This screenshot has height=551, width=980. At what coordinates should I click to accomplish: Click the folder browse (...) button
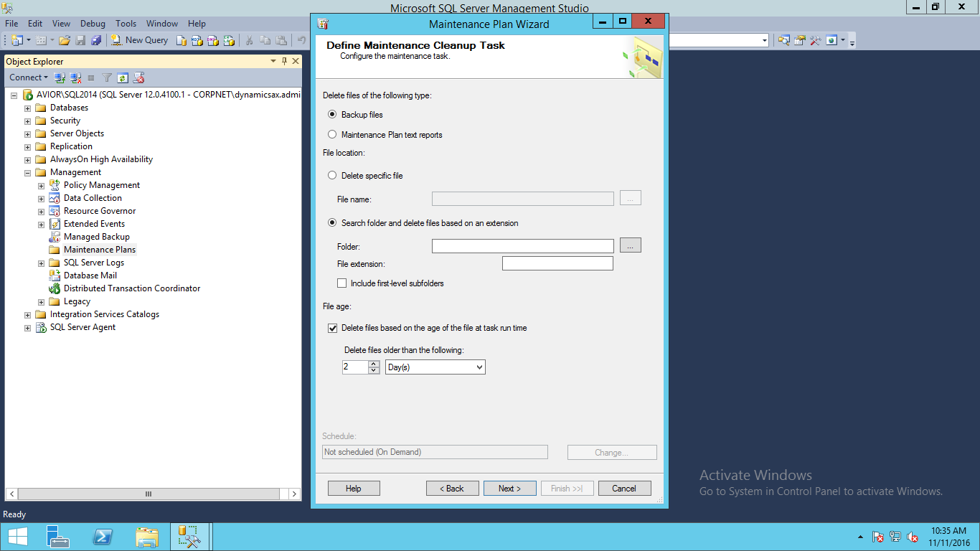tap(630, 246)
